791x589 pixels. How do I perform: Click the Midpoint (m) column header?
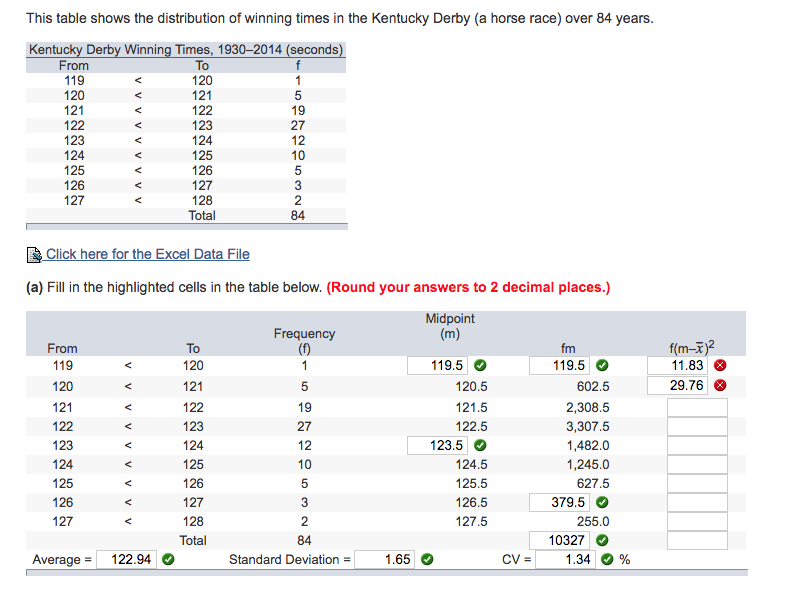(x=450, y=326)
